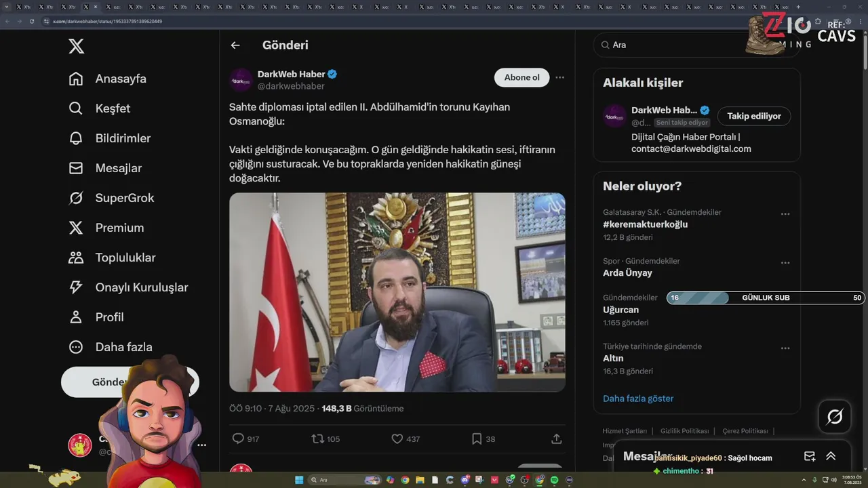Click the 148,3 B Görüntüleme view count
Image resolution: width=868 pixels, height=488 pixels.
363,409
